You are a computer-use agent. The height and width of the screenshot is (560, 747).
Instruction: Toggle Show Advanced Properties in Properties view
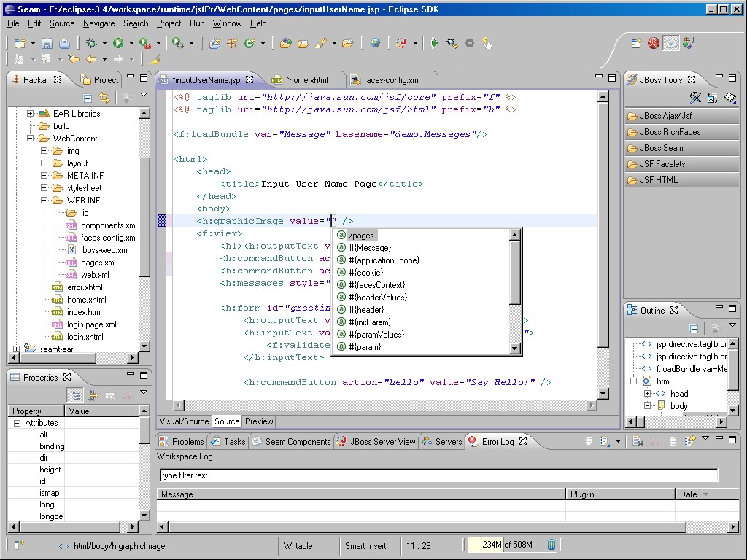[93, 395]
